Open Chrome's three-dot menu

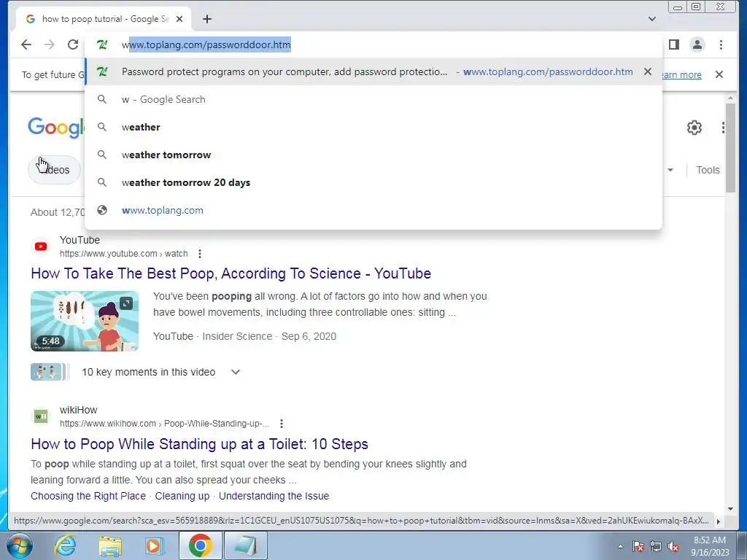pos(721,44)
